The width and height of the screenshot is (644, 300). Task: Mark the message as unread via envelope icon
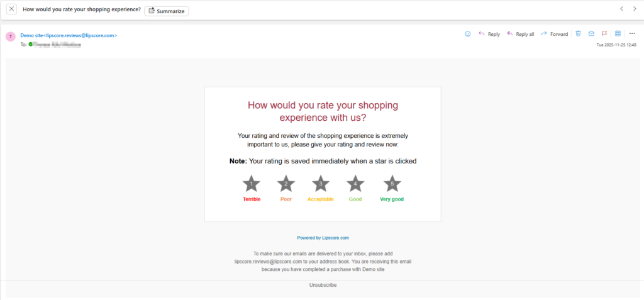(591, 34)
